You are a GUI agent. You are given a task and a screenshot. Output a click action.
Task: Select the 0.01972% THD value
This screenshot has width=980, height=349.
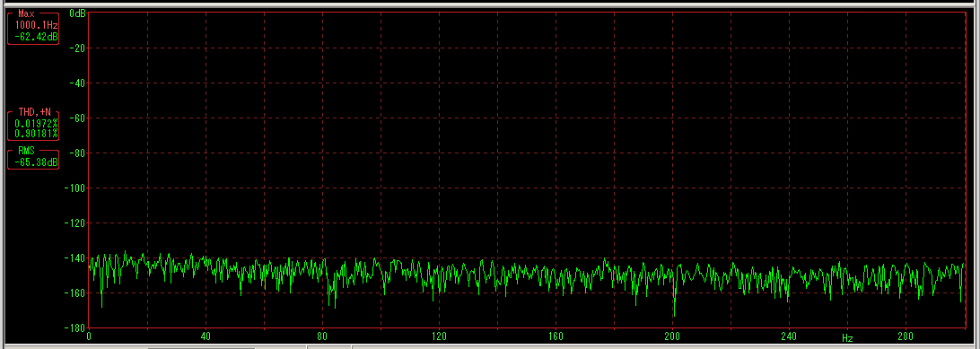pos(36,123)
